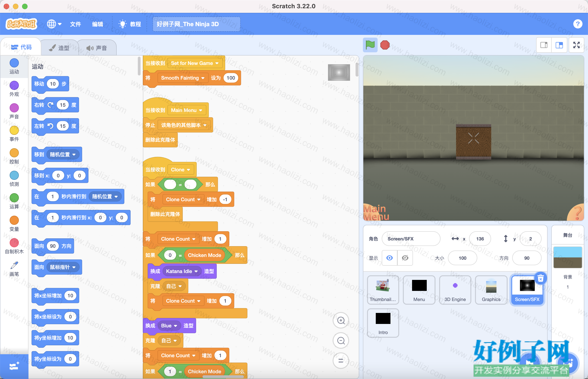Select the 运动 motion category
The height and width of the screenshot is (379, 588).
[x=14, y=66]
